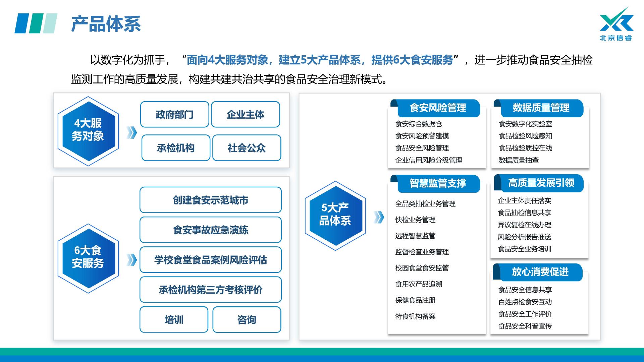This screenshot has height=362, width=644.
Task: Click chevron arrow beside 6大食安服务 hexagon
Action: (132, 260)
